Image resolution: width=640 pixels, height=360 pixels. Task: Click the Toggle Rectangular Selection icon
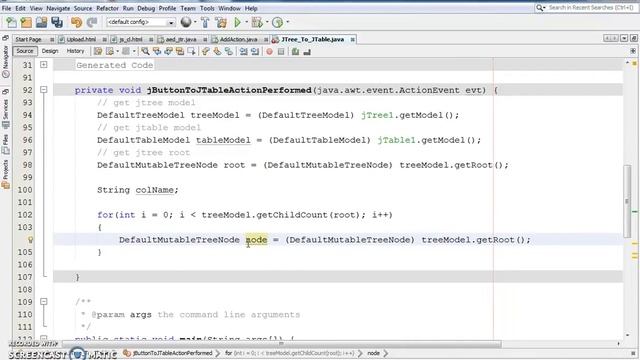[191, 51]
